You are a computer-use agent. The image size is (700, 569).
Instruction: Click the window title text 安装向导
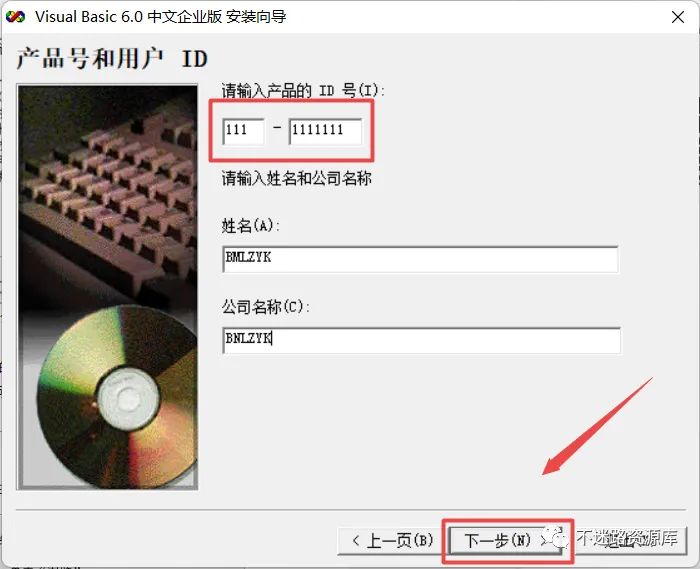tap(256, 17)
